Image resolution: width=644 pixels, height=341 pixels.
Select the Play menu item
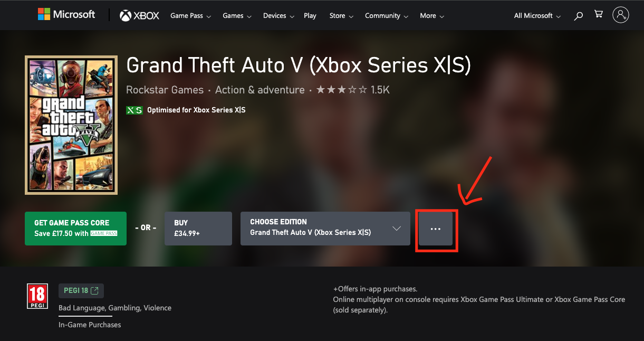point(310,16)
